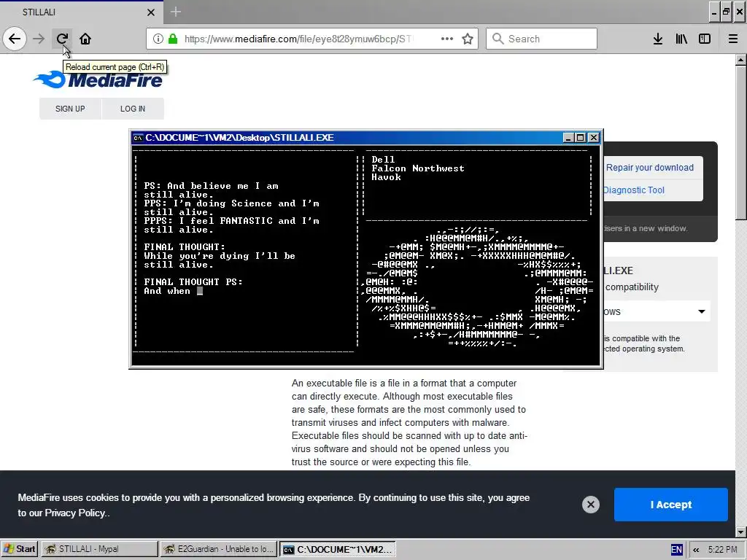Click the forward navigation arrow

[39, 39]
